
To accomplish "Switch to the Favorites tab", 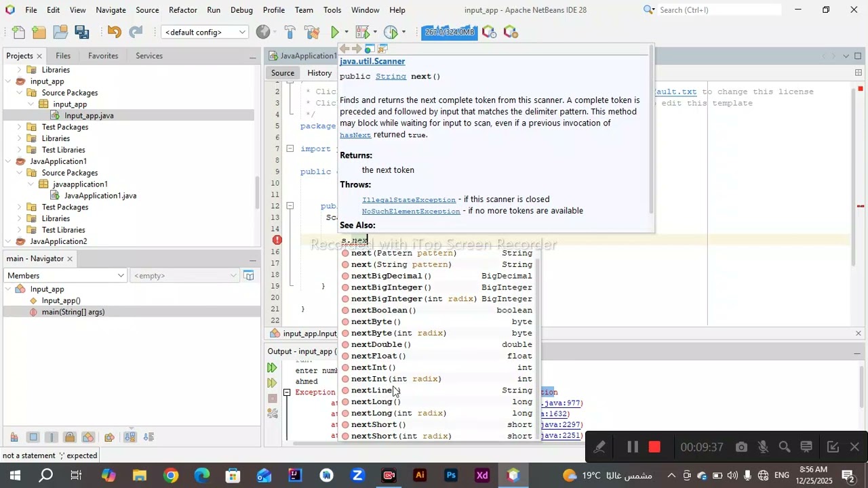I will pos(103,56).
